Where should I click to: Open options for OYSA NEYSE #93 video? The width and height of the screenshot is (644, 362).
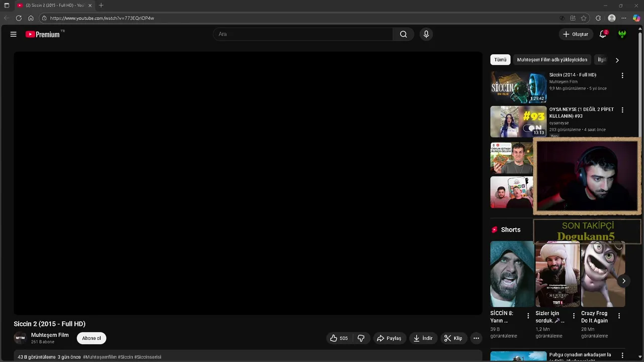click(622, 110)
